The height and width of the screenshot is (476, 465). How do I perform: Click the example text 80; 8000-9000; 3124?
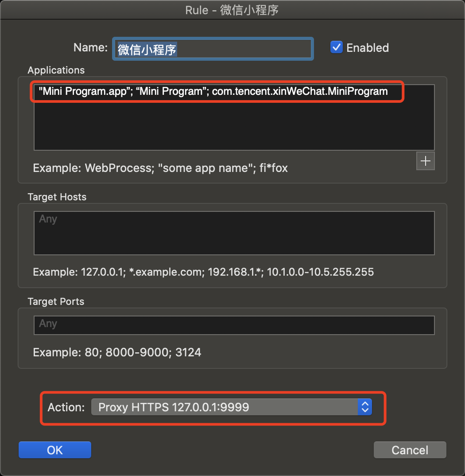click(117, 352)
